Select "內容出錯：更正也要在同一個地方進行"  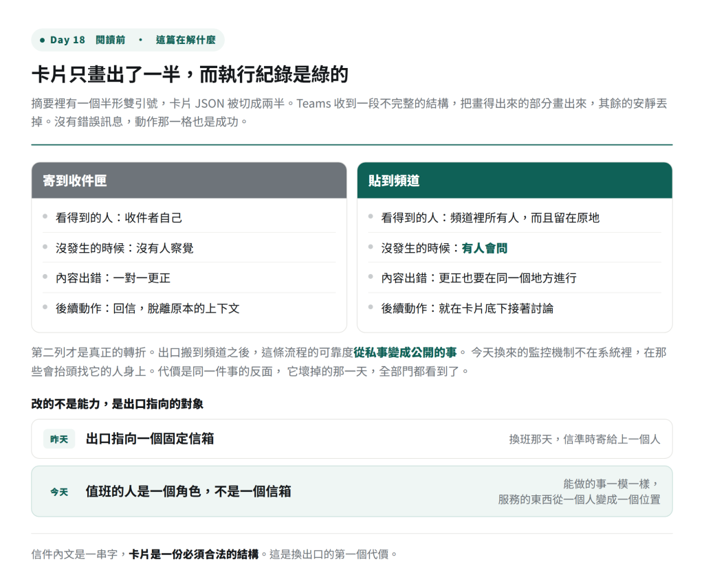pyautogui.click(x=514, y=278)
